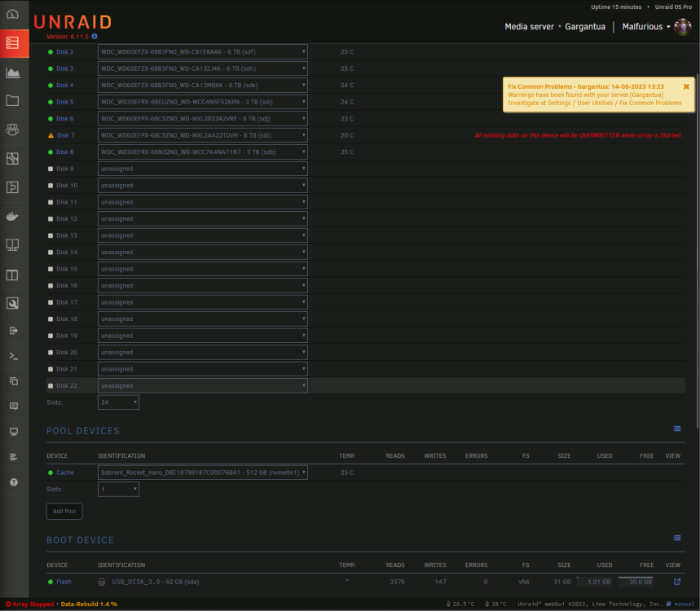The height and width of the screenshot is (611, 700).
Task: Click the Disk 20 row label
Action: 67,352
